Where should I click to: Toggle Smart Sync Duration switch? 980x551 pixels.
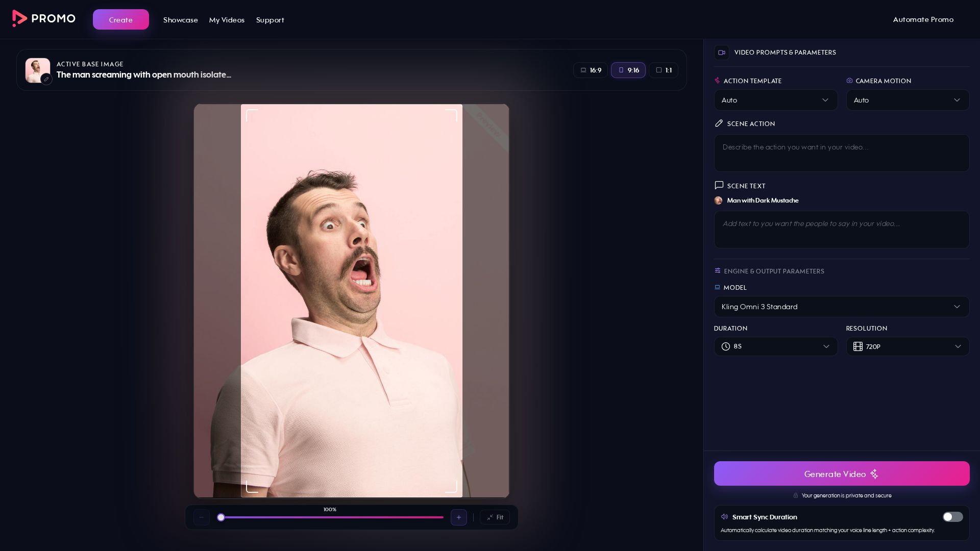[952, 517]
